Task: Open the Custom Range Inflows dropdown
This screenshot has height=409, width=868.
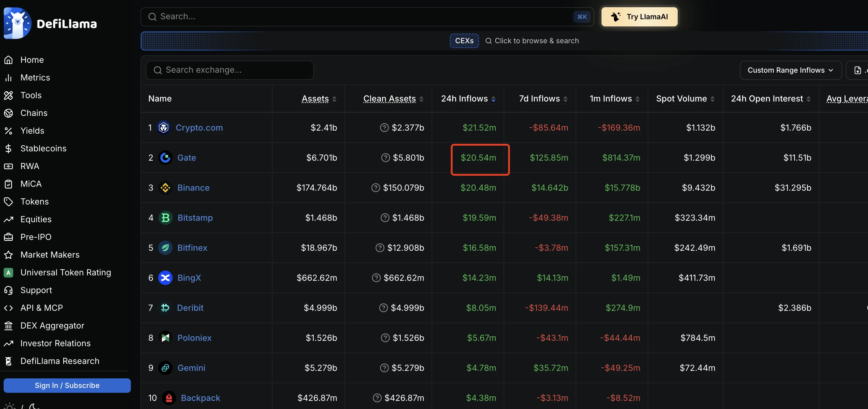Action: coord(790,70)
